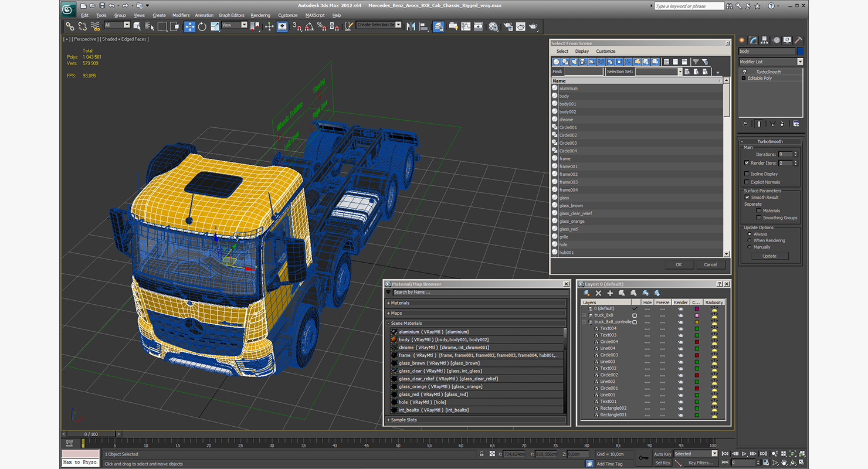This screenshot has width=868, height=469.
Task: Open the Utilities hammer panel tab
Action: pyautogui.click(x=798, y=40)
